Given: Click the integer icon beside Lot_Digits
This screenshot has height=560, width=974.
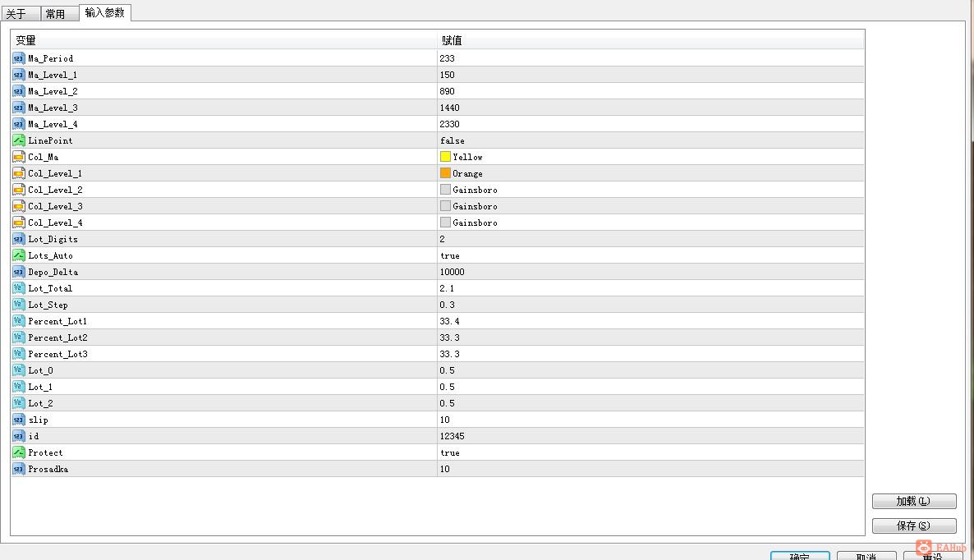Looking at the screenshot, I should click(x=19, y=239).
